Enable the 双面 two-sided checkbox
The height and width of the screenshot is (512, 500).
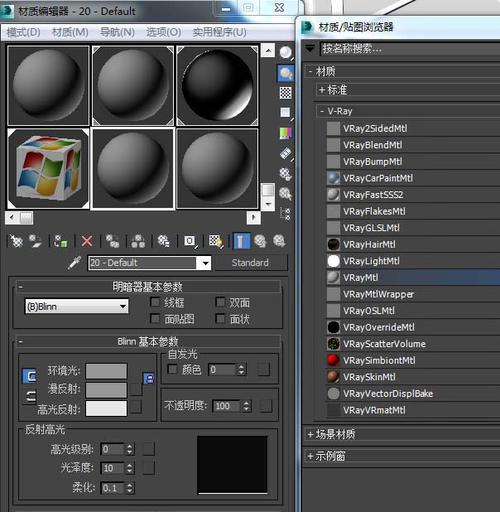point(220,302)
